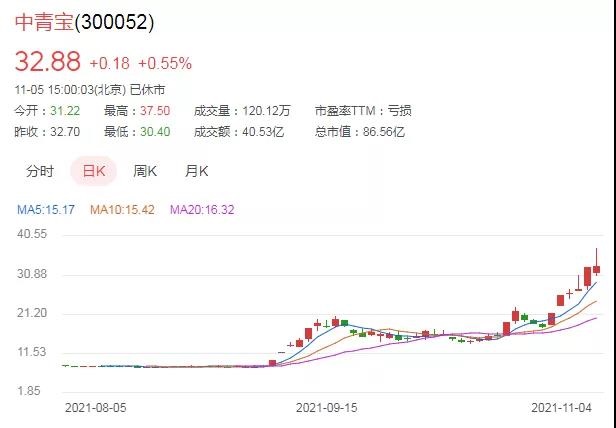Open the 周K weekly chart tab
616x428 pixels.
(146, 171)
